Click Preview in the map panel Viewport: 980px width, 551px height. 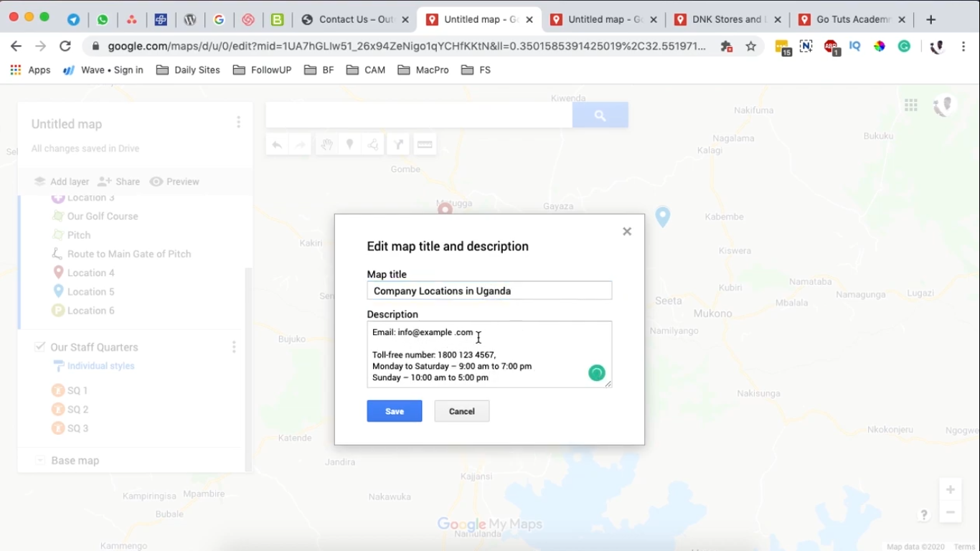174,182
